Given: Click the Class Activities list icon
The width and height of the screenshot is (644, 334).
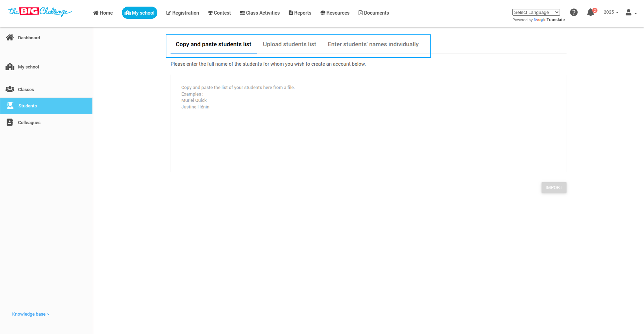Looking at the screenshot, I should pos(242,13).
